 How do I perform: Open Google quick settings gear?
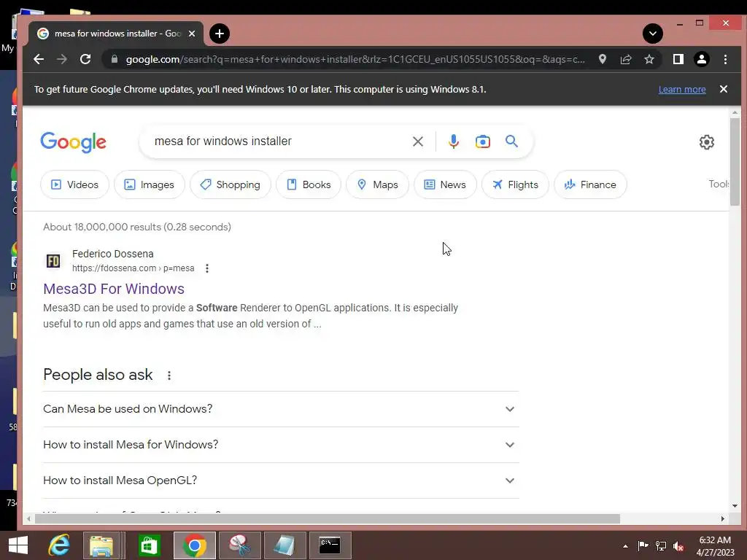pos(706,142)
